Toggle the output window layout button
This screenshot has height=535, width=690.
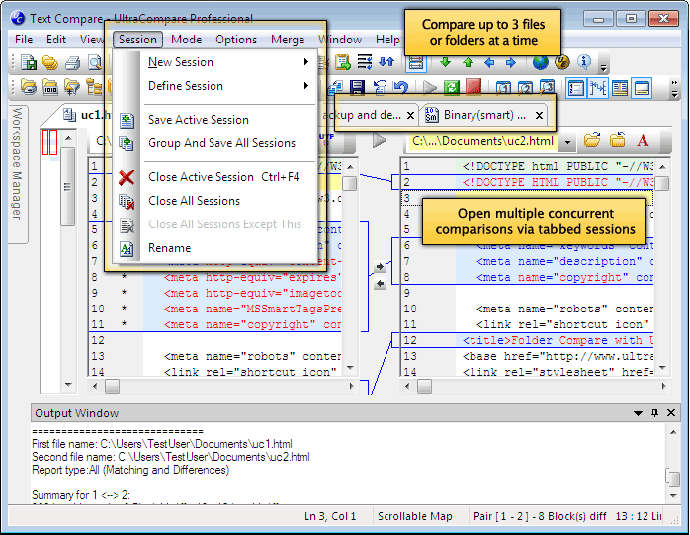click(x=642, y=88)
